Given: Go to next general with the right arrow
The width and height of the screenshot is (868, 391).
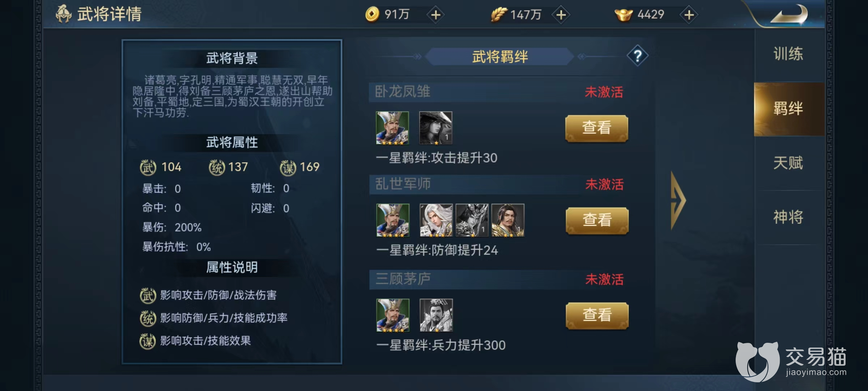Looking at the screenshot, I should (678, 200).
